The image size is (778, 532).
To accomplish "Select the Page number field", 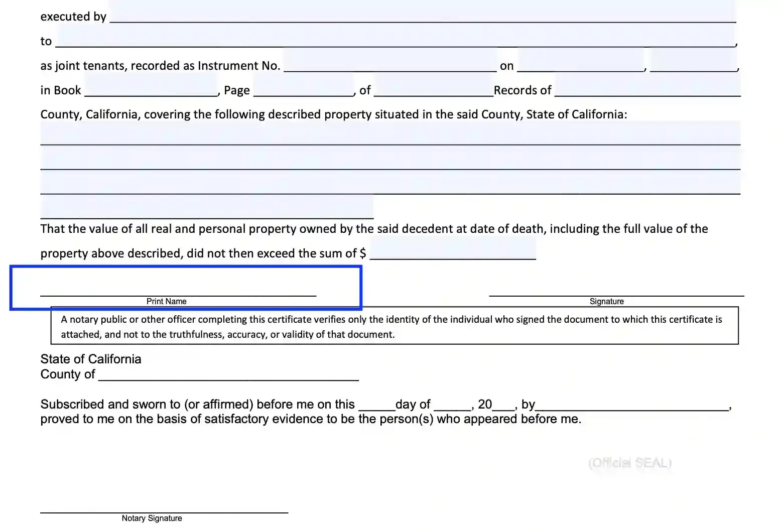I will click(x=304, y=85).
